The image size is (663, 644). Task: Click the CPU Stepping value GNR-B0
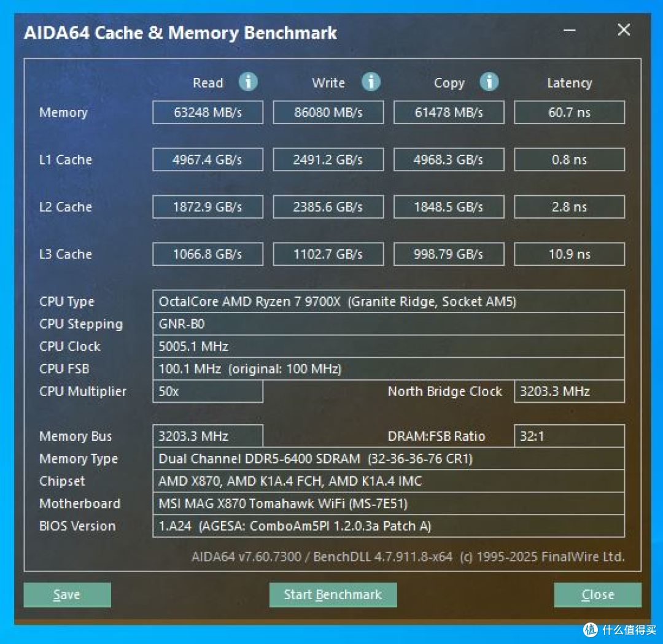(389, 324)
